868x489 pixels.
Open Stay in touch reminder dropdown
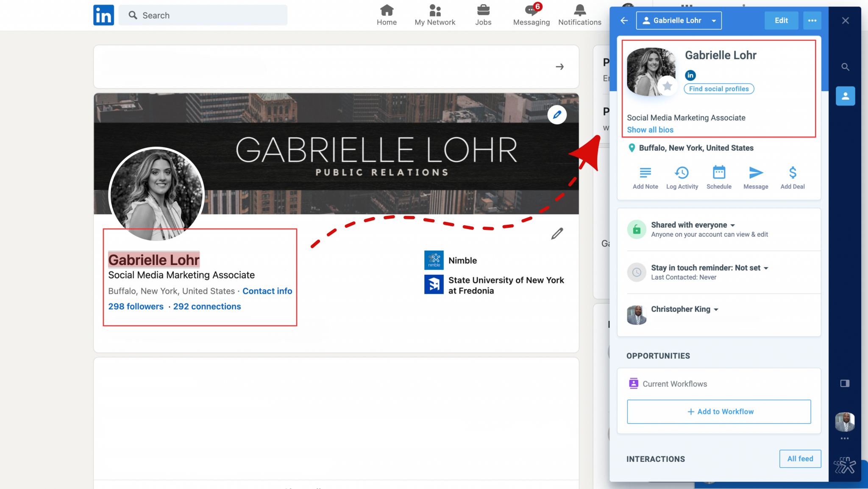pyautogui.click(x=766, y=268)
